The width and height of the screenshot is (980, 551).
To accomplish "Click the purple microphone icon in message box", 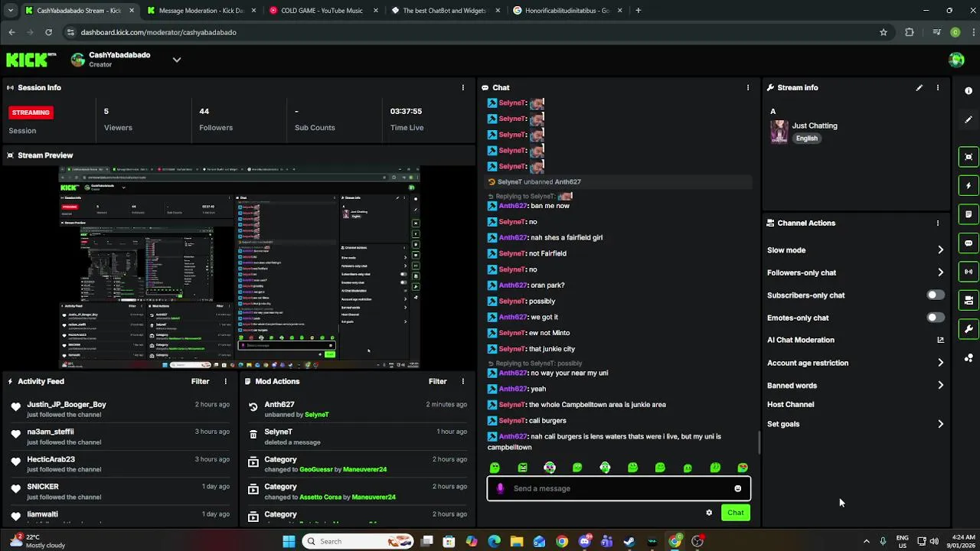I will [500, 488].
